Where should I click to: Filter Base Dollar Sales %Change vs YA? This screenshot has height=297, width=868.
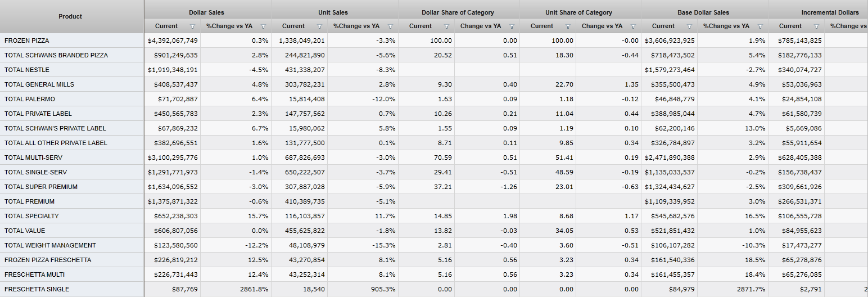point(761,26)
